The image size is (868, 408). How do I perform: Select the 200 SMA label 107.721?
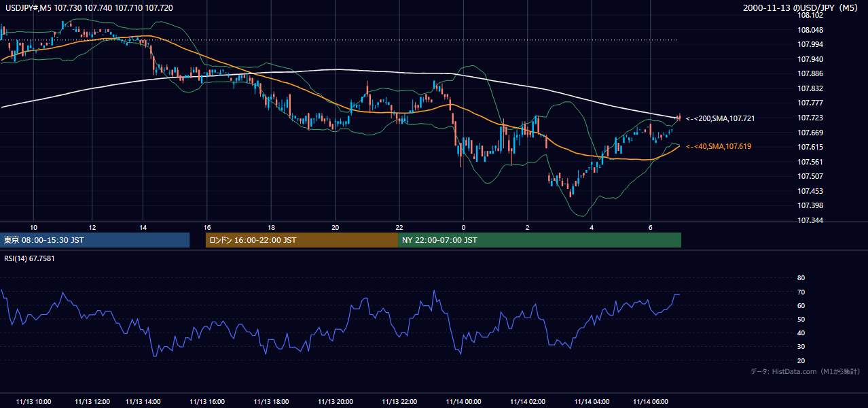tap(720, 118)
